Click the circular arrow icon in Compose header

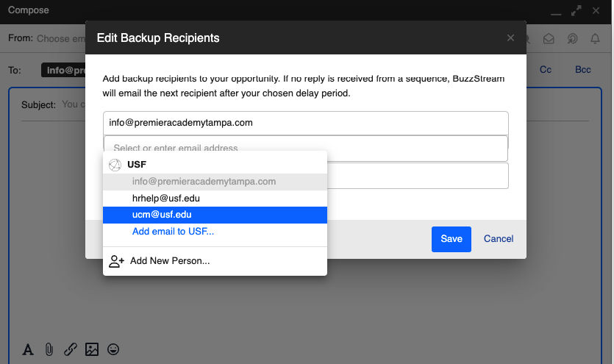[572, 38]
